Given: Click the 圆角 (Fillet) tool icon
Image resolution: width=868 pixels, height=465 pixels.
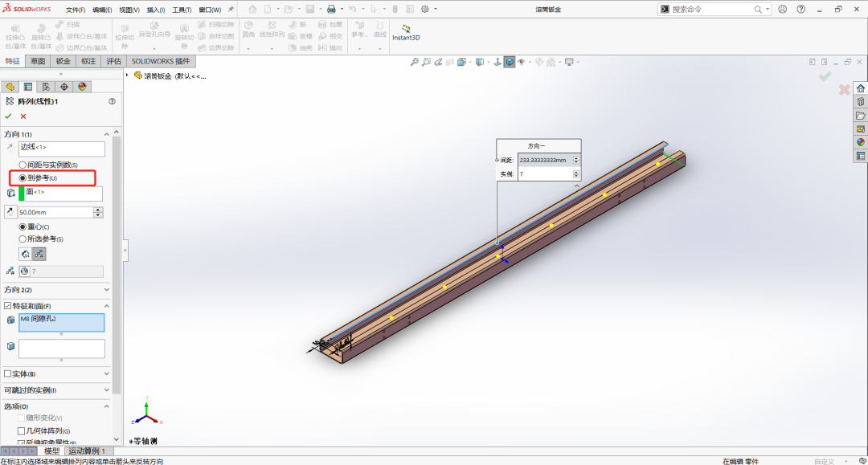Looking at the screenshot, I should pyautogui.click(x=248, y=27).
